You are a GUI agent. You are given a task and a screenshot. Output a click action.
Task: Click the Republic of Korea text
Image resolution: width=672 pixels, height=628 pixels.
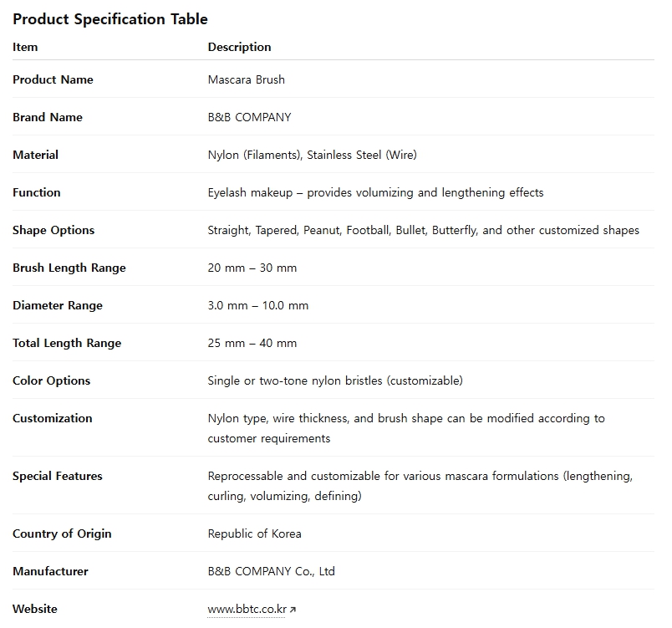coord(254,534)
